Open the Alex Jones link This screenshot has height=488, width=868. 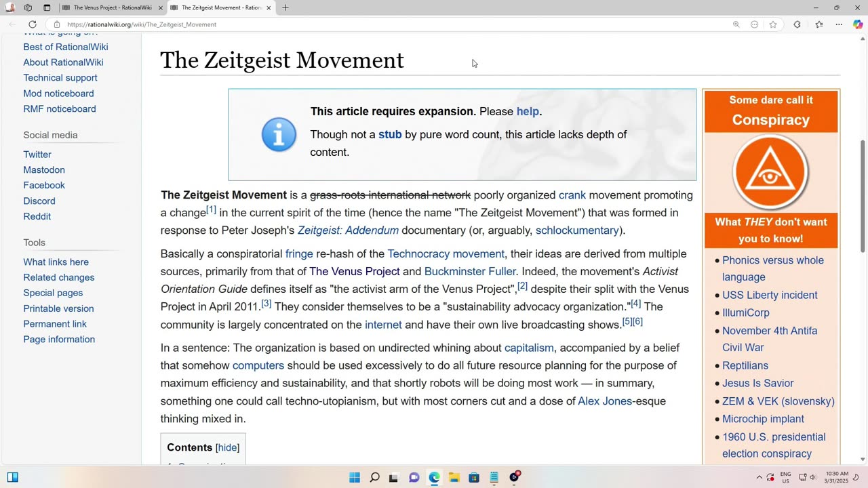(x=605, y=401)
